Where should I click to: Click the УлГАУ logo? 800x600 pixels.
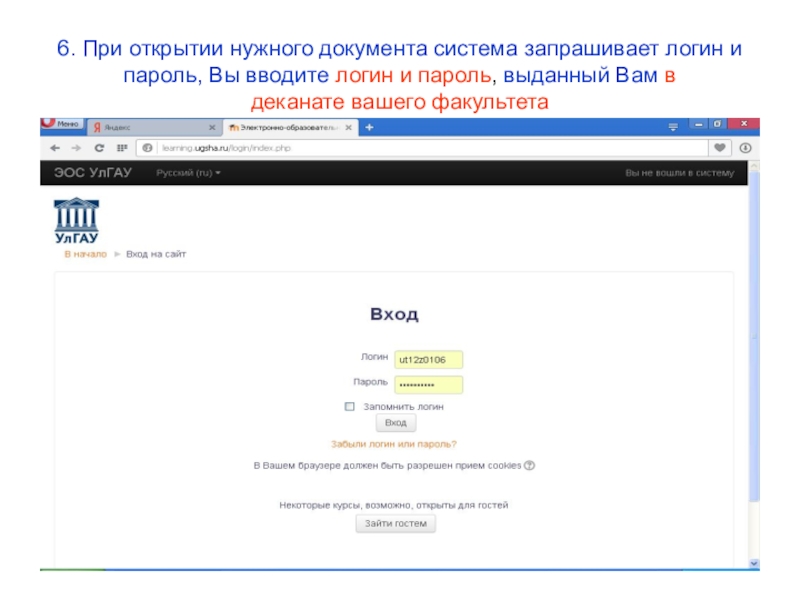[76, 221]
